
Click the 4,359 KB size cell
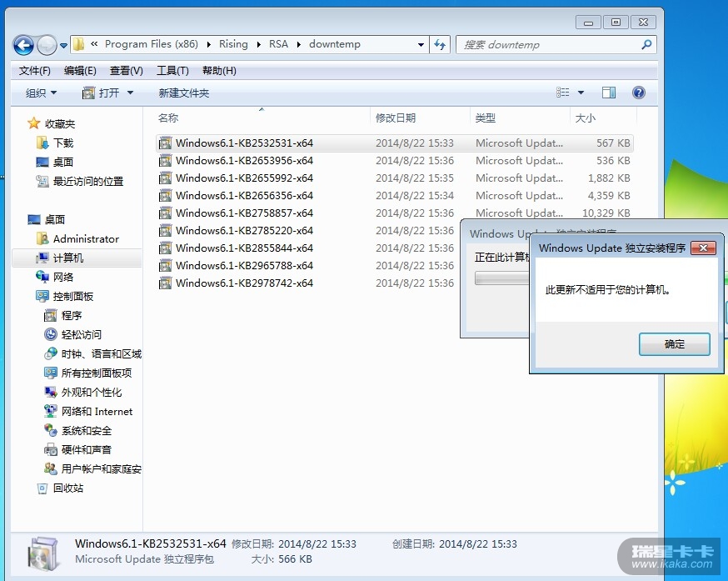(x=609, y=196)
